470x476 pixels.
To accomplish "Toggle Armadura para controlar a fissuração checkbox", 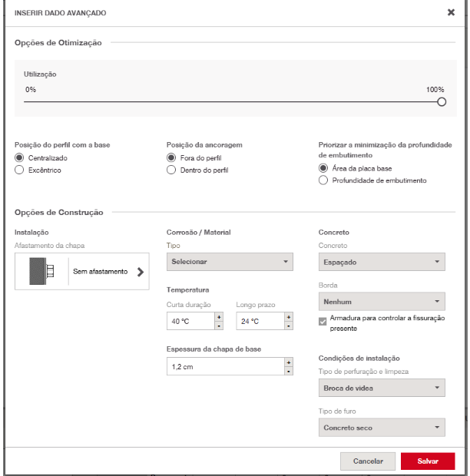I will [x=323, y=321].
